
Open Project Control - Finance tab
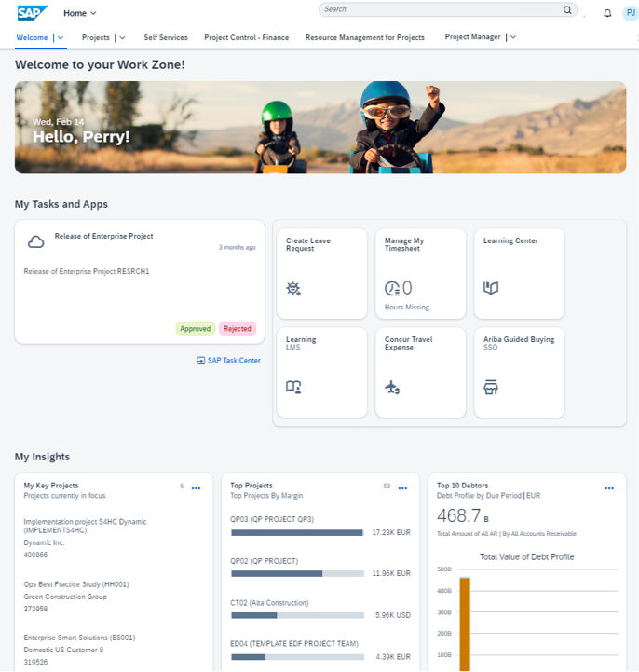point(246,37)
